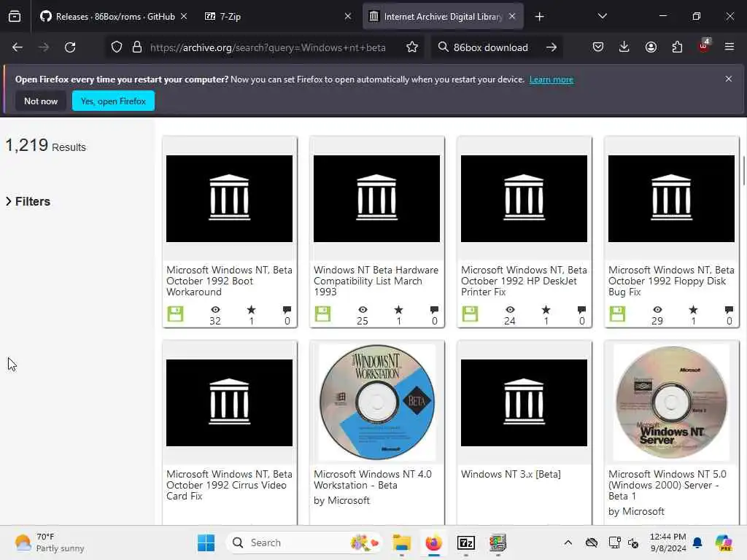Open the notification bell in the taskbar
This screenshot has width=747, height=560.
(x=697, y=542)
